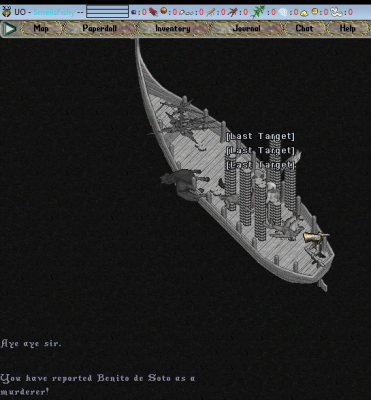This screenshot has width=371, height=400.
Task: Select the topmost Last Target label
Action: tap(260, 136)
